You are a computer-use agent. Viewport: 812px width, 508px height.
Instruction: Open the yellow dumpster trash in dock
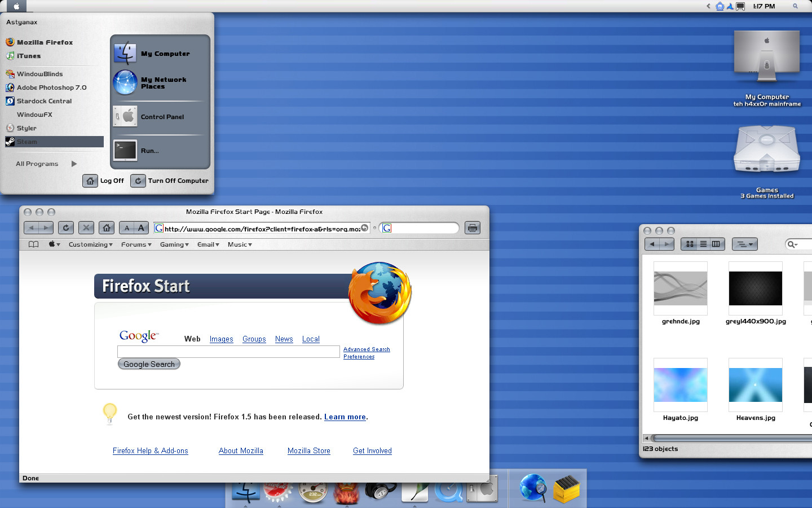pyautogui.click(x=567, y=489)
